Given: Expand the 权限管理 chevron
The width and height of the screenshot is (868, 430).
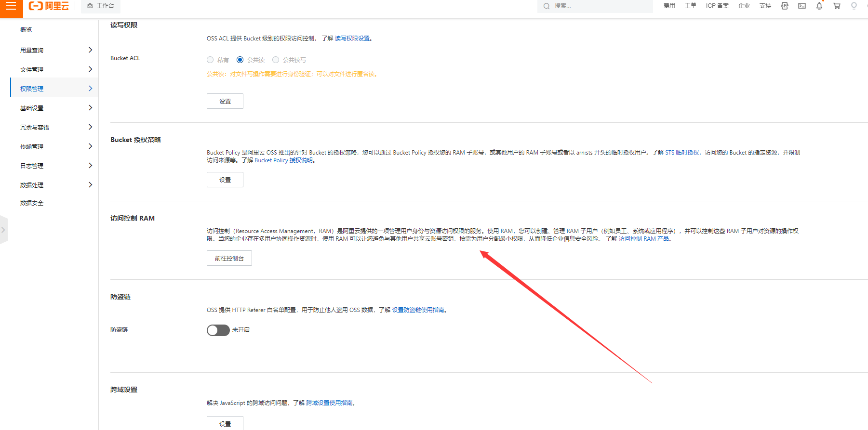Looking at the screenshot, I should pyautogui.click(x=90, y=89).
